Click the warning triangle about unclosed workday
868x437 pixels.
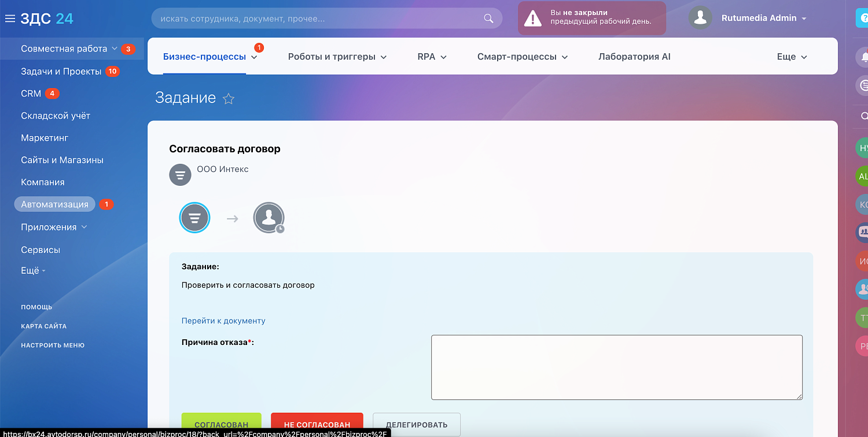[x=532, y=18]
